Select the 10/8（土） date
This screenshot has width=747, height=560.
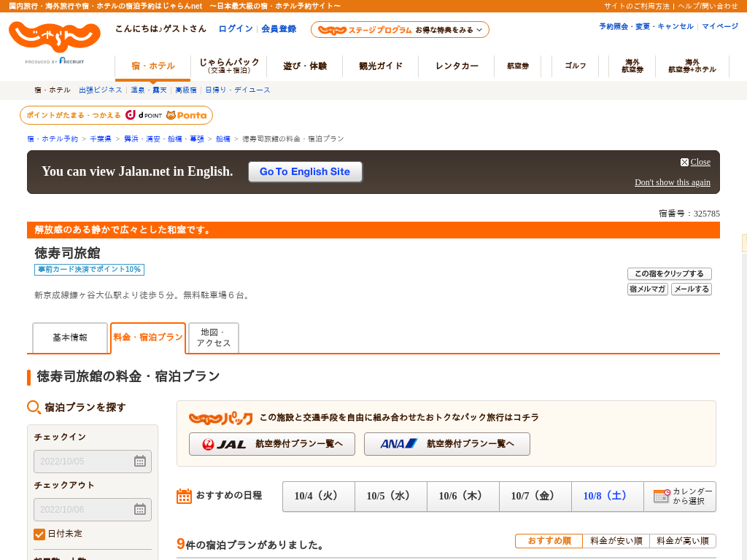608,496
